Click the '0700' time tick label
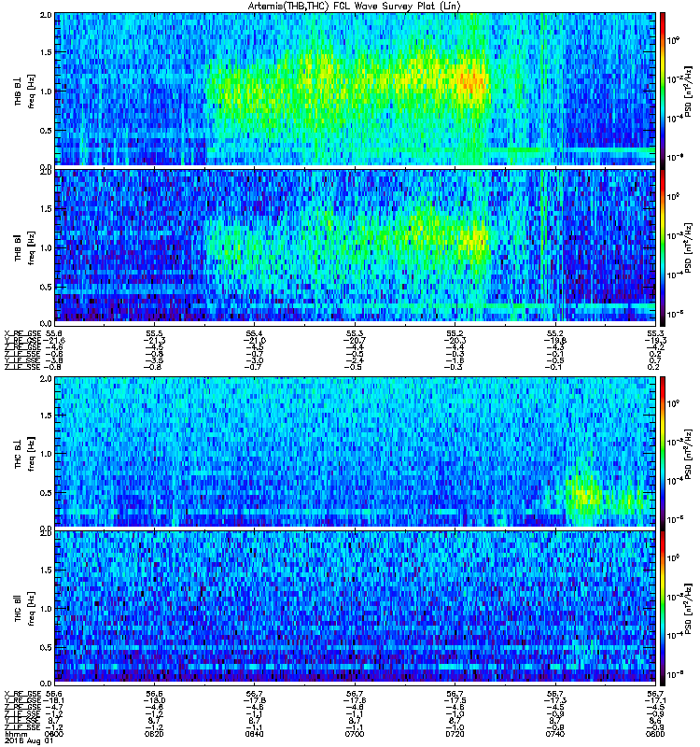Viewport: 700px width, 747px height. click(355, 734)
